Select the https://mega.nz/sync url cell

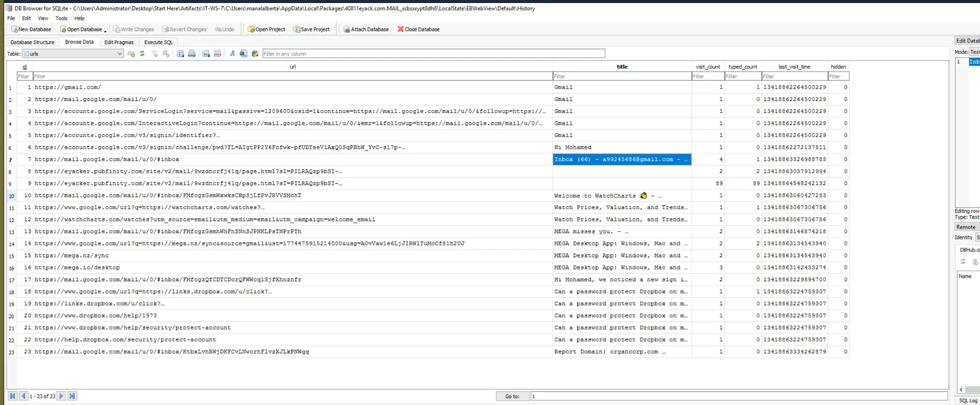293,256
